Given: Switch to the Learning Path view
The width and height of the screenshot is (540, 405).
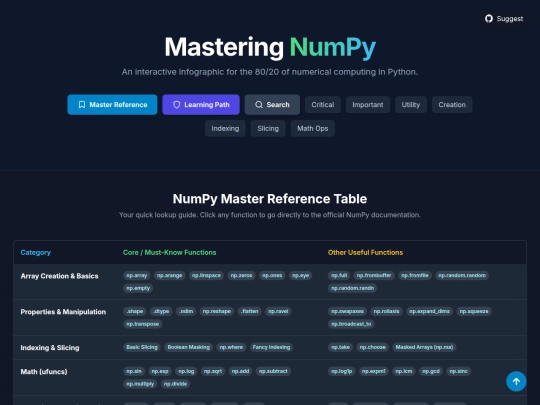Looking at the screenshot, I should tap(201, 105).
